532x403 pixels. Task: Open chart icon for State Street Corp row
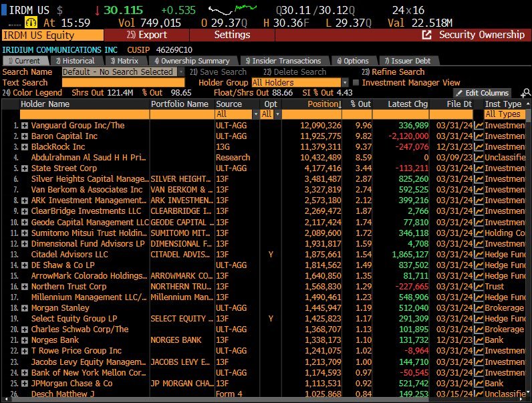pyautogui.click(x=479, y=168)
